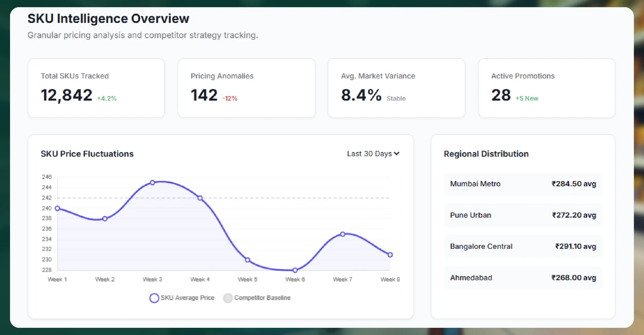This screenshot has height=335, width=644.
Task: Click the chevron next to Last 30 Days
Action: pos(397,154)
